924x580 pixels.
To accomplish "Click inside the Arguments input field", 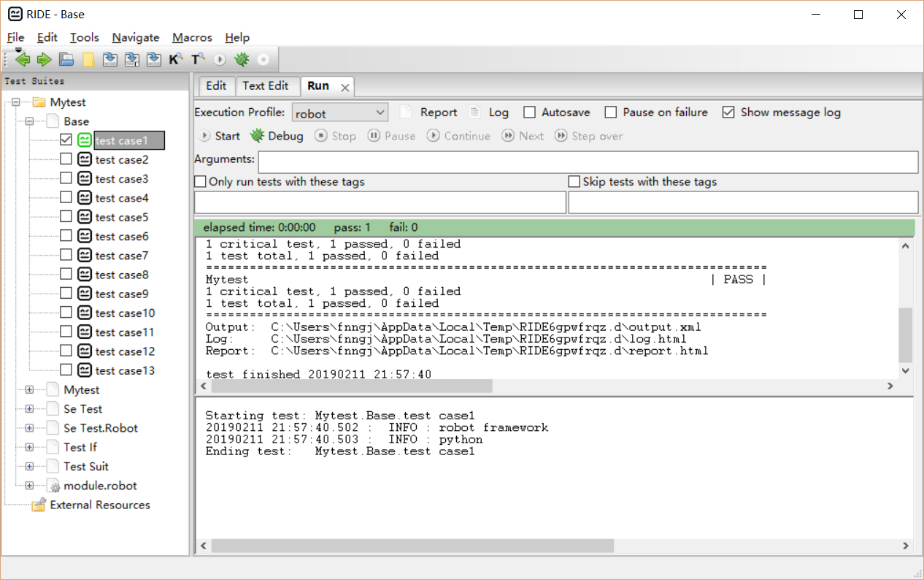I will (511, 161).
